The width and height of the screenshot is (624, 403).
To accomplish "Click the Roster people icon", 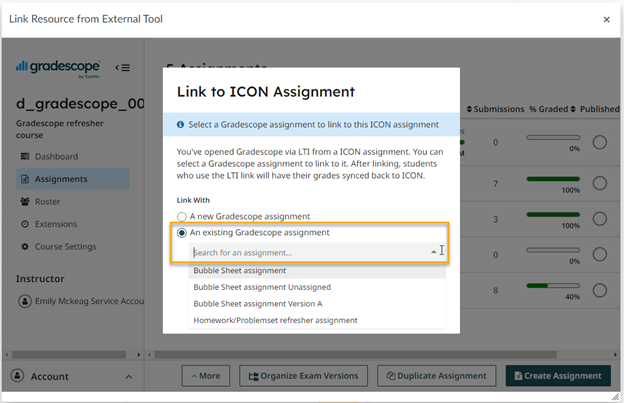I will click(25, 202).
